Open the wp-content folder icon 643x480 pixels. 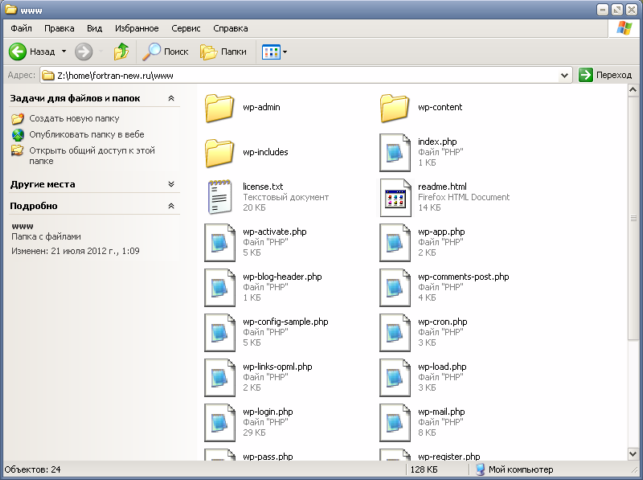click(394, 108)
